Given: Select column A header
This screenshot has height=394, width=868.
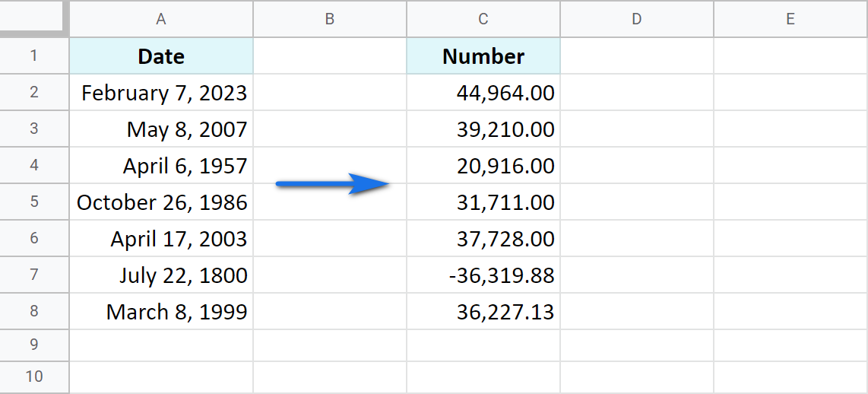Looking at the screenshot, I should 161,19.
